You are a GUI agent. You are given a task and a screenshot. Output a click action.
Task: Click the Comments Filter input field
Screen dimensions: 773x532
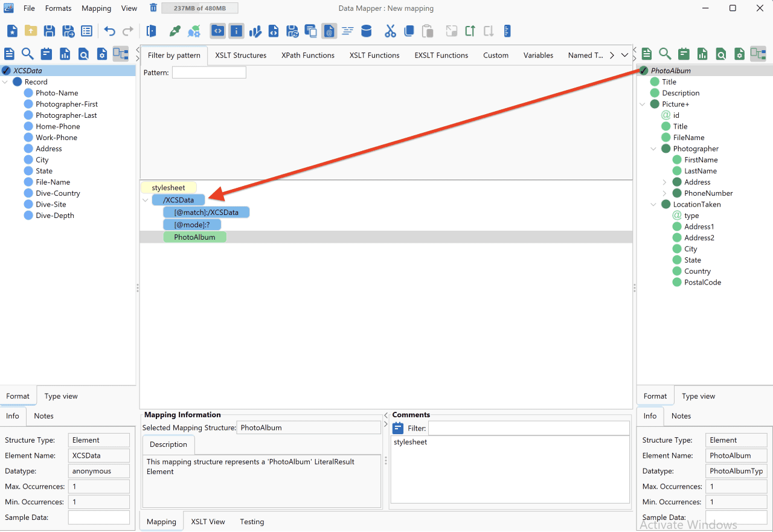[x=529, y=428]
